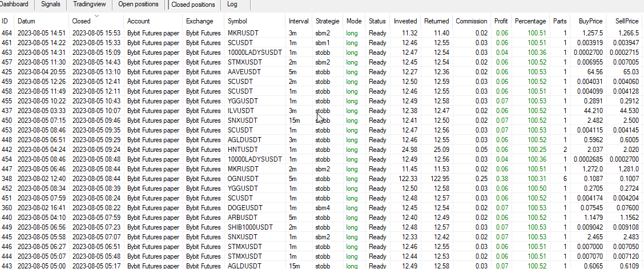Select the HNTUSDT symbol cell
Image resolution: width=644 pixels, height=269 pixels.
click(242, 150)
